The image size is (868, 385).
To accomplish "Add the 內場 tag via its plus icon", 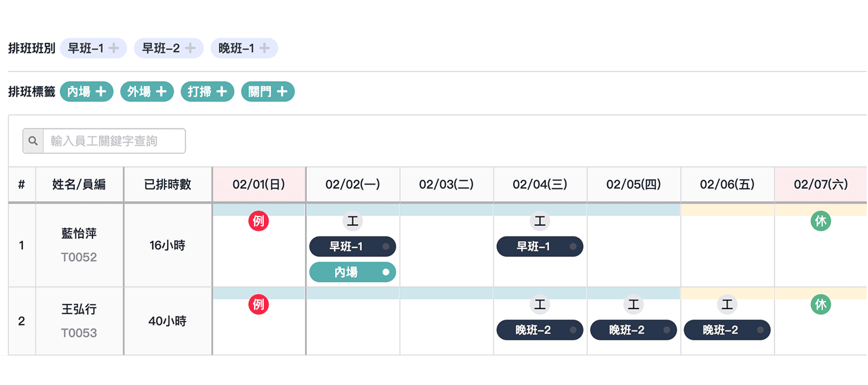I will tap(103, 91).
